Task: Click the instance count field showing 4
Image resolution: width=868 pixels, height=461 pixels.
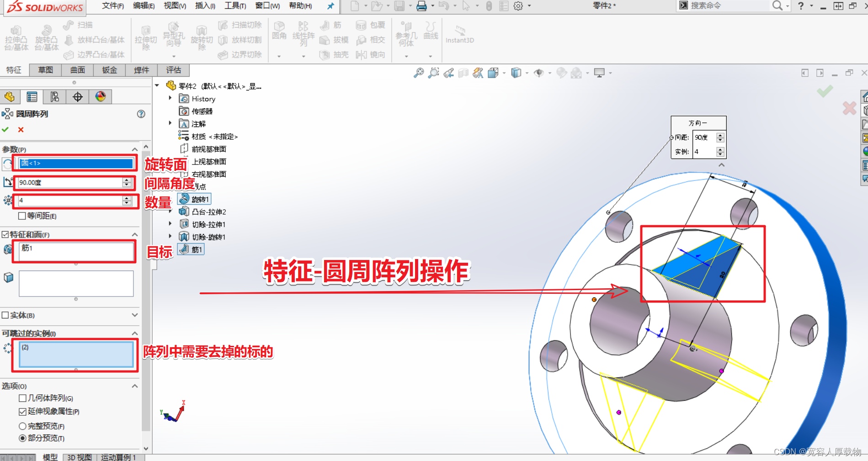Action: pos(70,201)
